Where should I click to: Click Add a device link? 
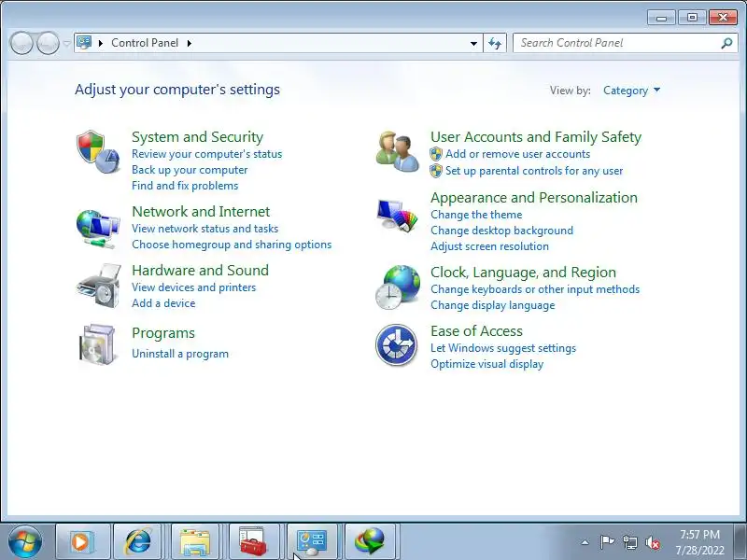click(163, 303)
